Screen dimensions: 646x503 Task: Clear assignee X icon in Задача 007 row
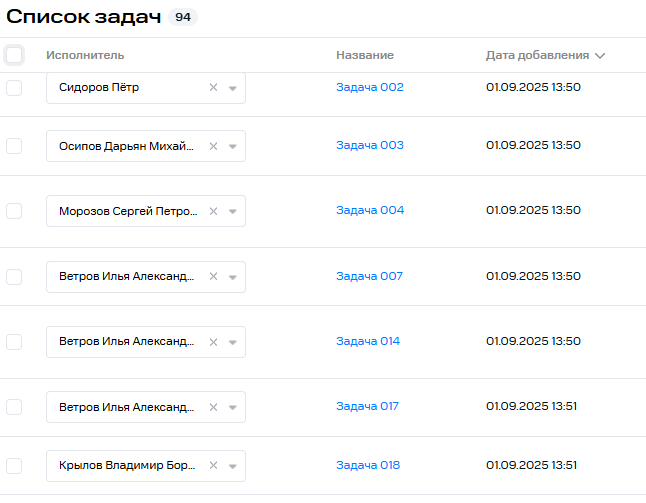point(213,276)
